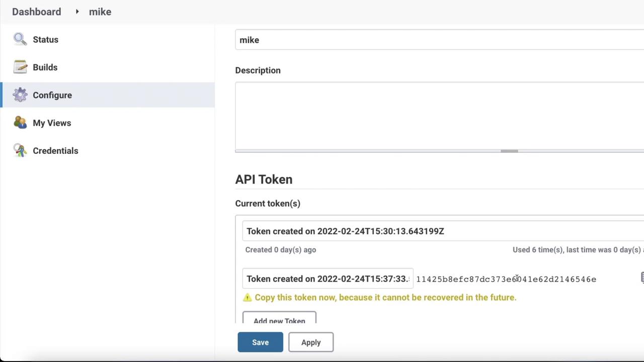Click the Apply button

tap(311, 342)
